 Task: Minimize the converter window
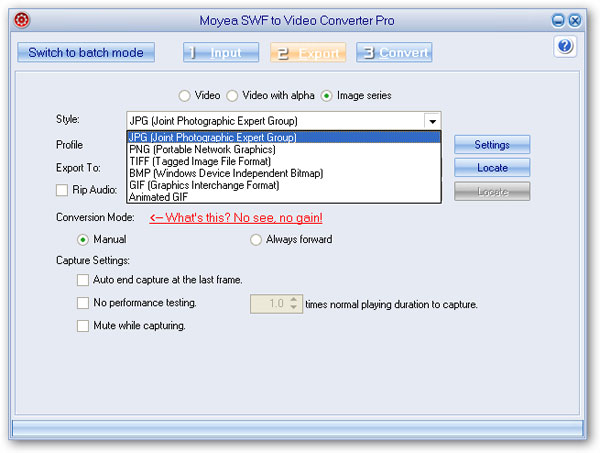(558, 20)
